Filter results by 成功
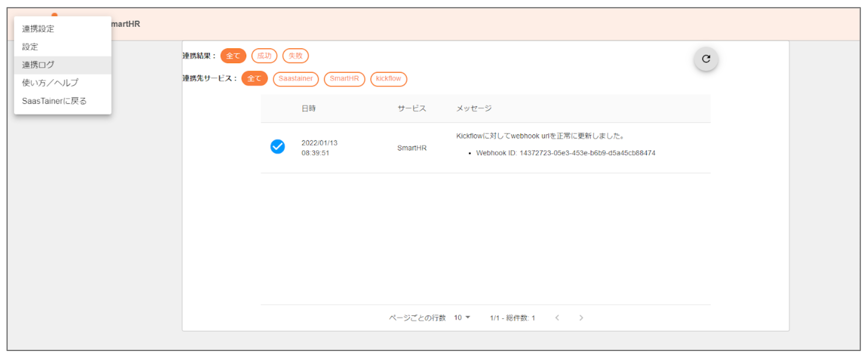Image resolution: width=868 pixels, height=360 pixels. point(264,56)
